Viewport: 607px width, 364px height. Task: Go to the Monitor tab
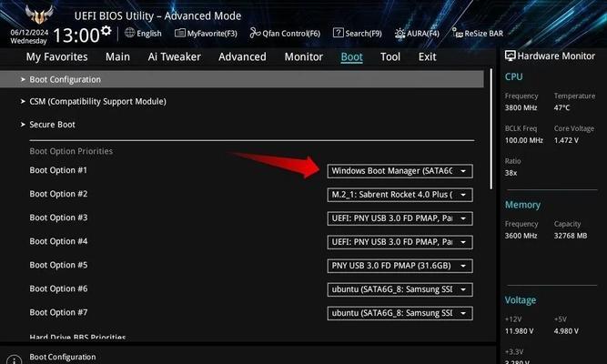pos(304,57)
